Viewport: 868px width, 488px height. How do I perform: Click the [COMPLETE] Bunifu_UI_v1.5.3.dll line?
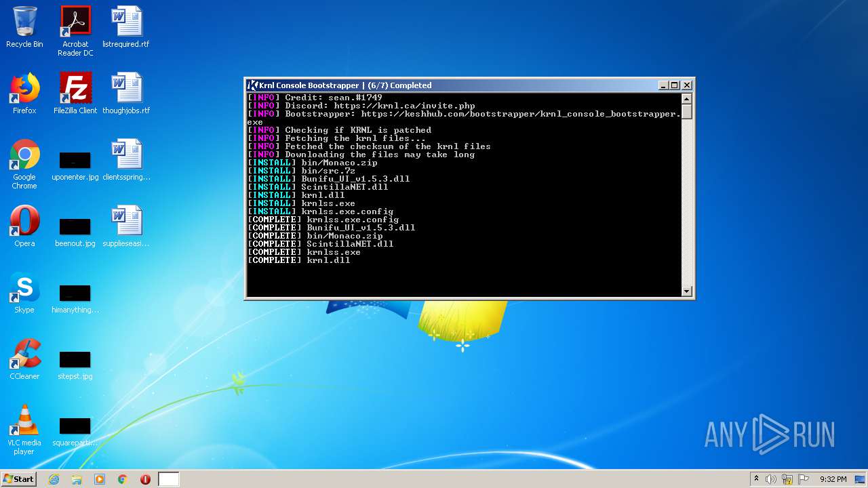[x=331, y=228]
